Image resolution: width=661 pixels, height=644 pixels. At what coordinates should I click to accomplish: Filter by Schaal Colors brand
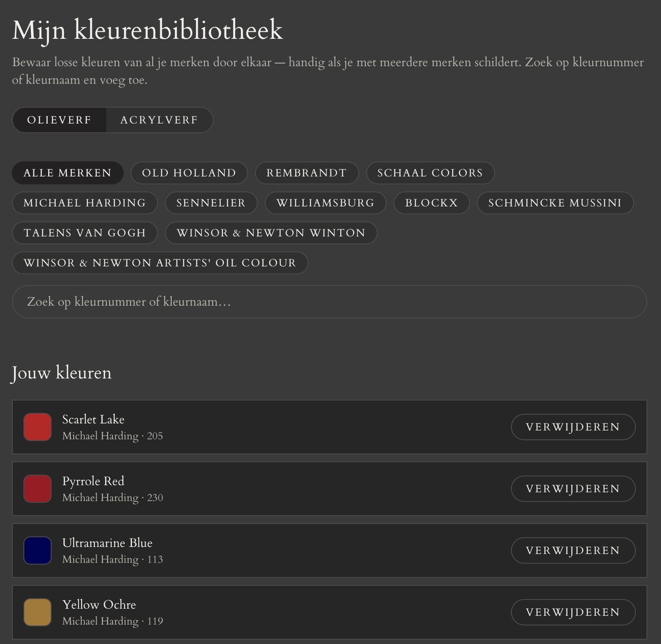(430, 173)
